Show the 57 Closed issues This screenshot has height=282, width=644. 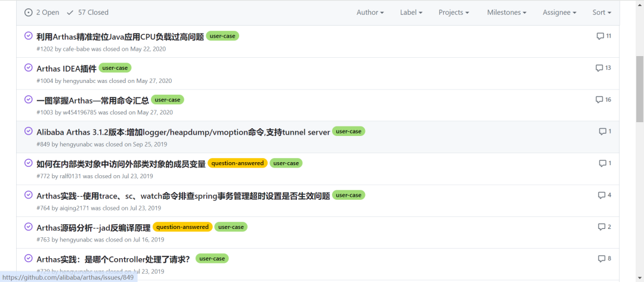pos(88,12)
